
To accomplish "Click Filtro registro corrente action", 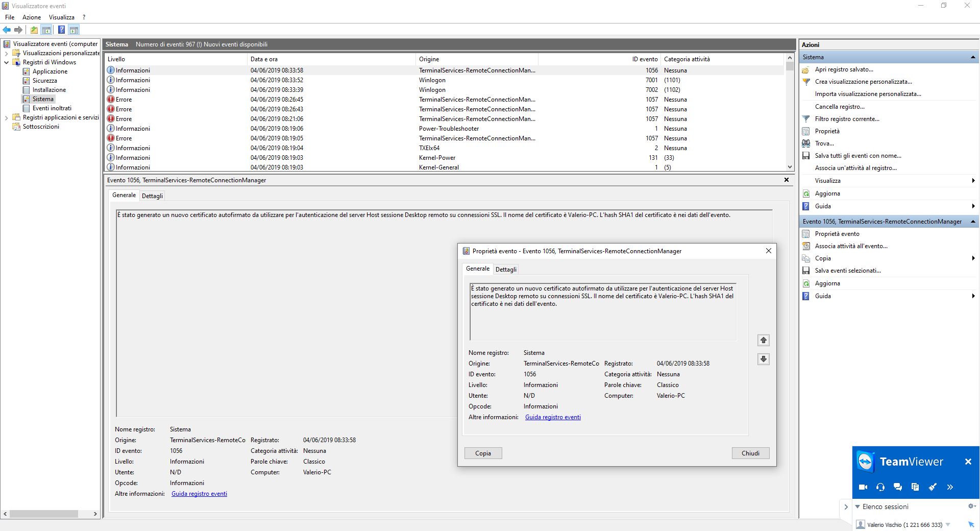I will 847,119.
